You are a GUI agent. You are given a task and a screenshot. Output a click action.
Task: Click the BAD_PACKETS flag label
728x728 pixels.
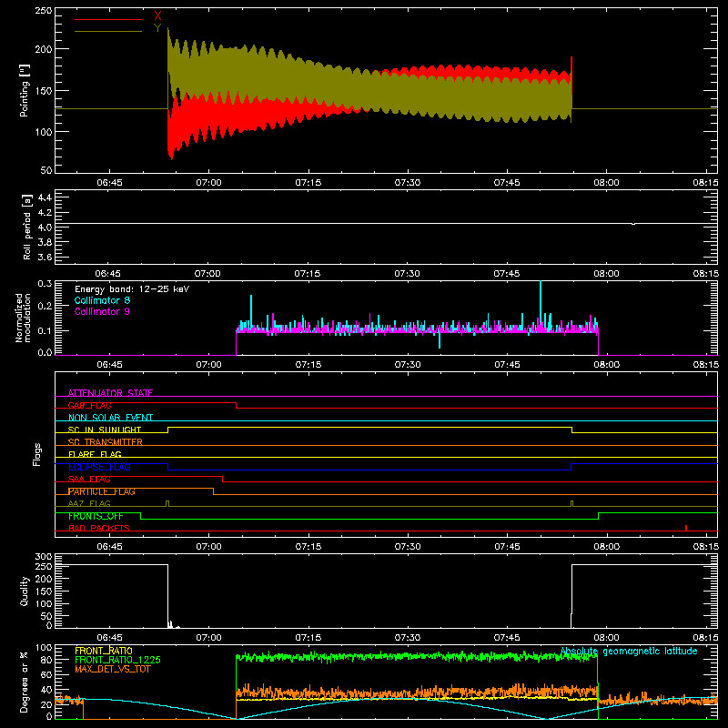pyautogui.click(x=99, y=528)
